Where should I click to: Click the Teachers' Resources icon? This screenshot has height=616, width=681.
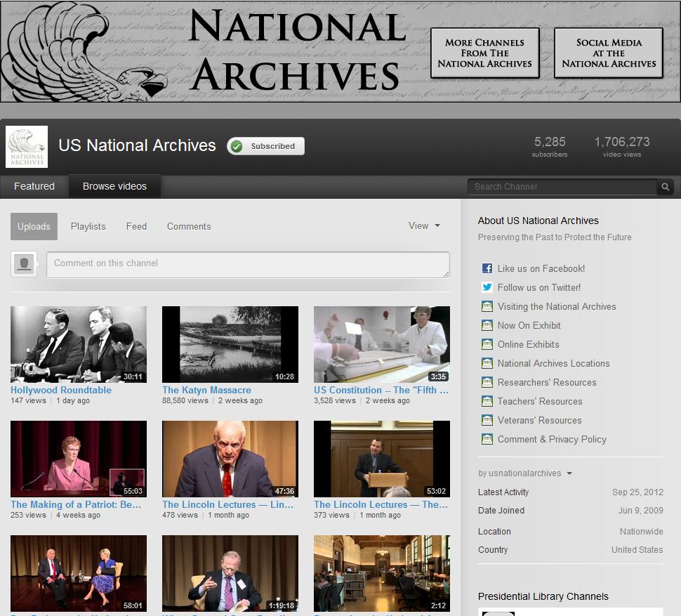pos(487,401)
